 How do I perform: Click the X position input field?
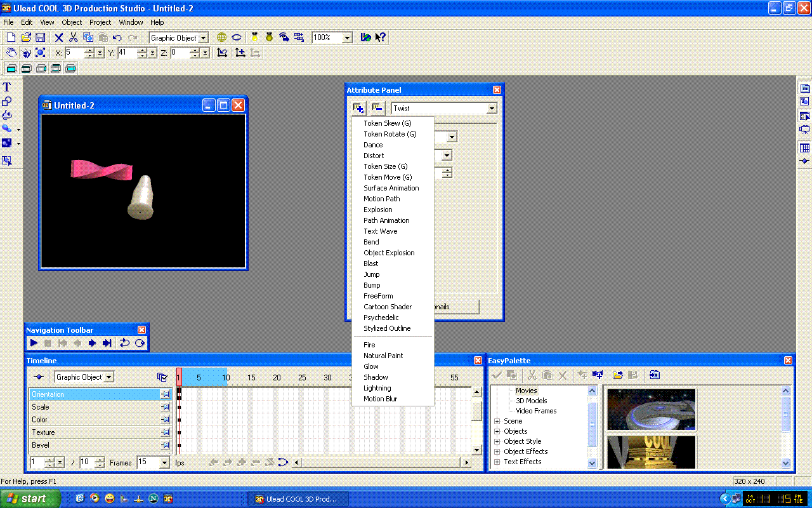74,53
